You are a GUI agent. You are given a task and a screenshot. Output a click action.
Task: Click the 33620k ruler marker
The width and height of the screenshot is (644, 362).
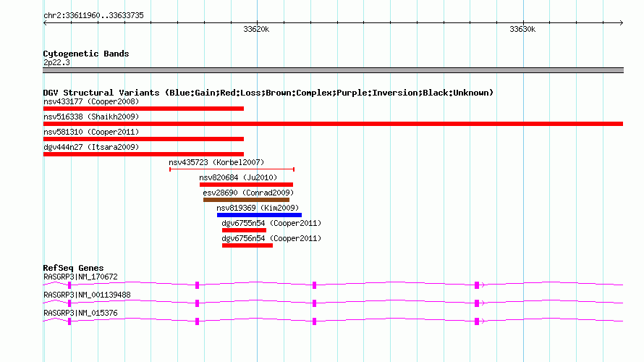coord(256,29)
